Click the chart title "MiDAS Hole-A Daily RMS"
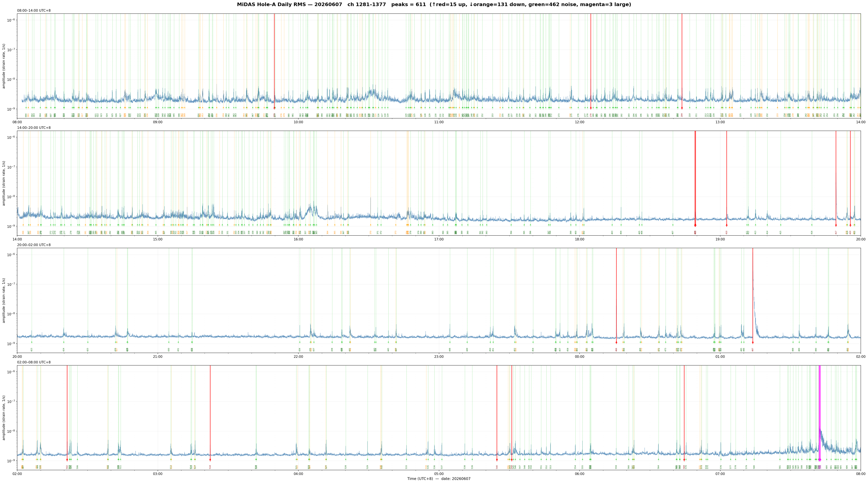 click(271, 5)
